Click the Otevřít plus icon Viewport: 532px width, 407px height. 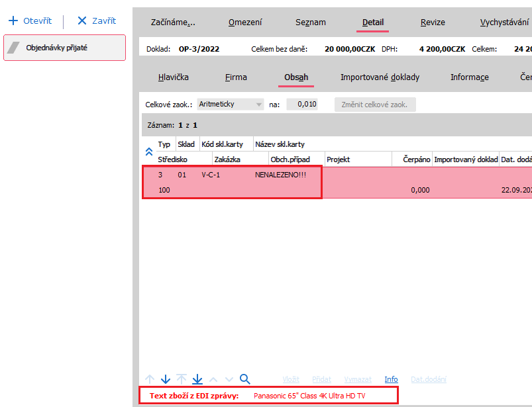[x=13, y=21]
